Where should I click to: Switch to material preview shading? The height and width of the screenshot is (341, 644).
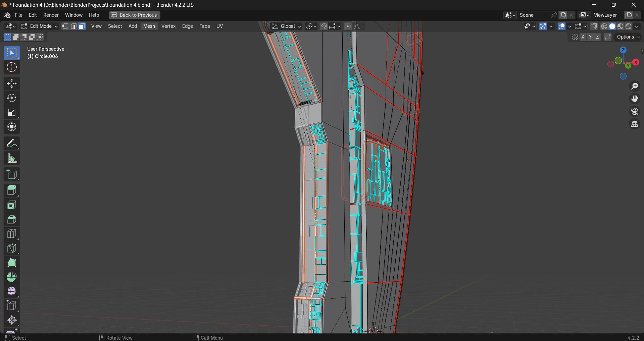621,26
